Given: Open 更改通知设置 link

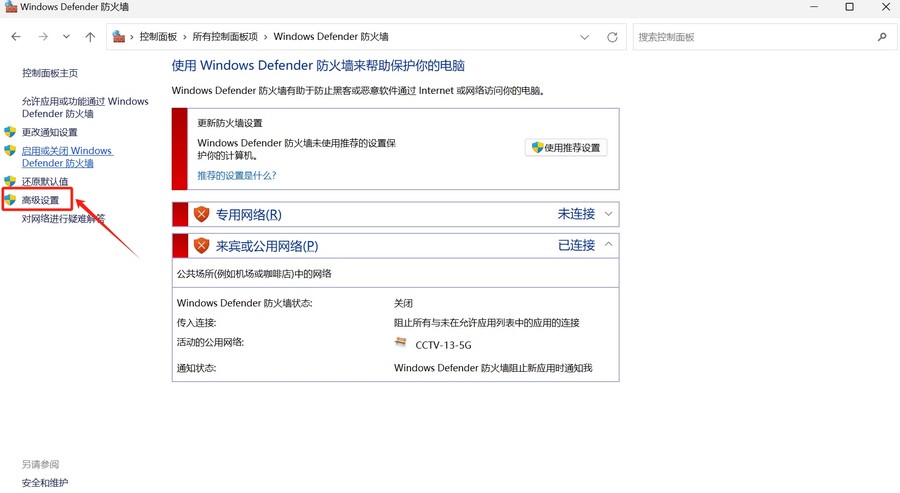Looking at the screenshot, I should (49, 132).
